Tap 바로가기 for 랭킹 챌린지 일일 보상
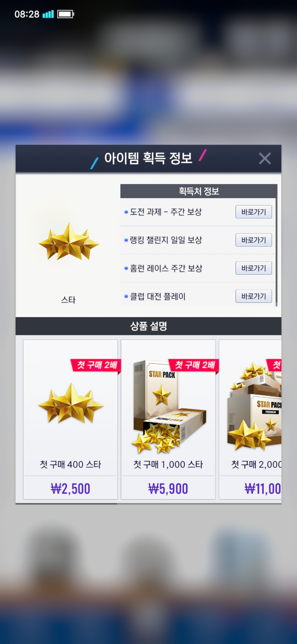This screenshot has width=297, height=644. [x=254, y=240]
